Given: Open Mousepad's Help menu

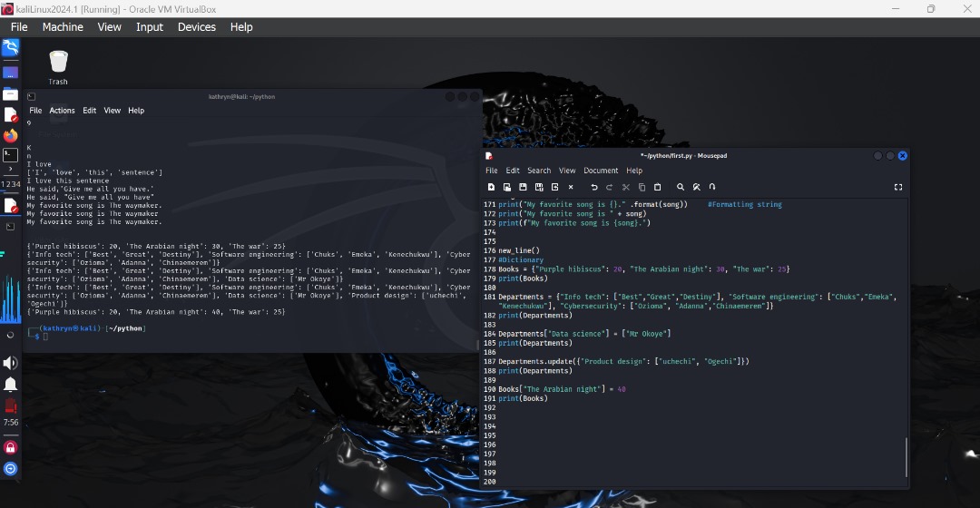Looking at the screenshot, I should click(x=634, y=171).
